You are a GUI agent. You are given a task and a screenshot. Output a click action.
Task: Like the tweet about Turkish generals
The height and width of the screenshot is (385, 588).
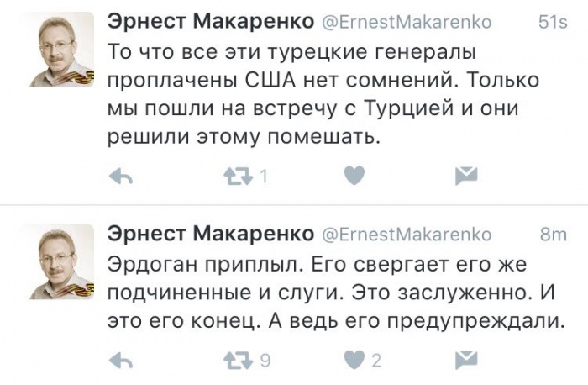click(x=354, y=175)
